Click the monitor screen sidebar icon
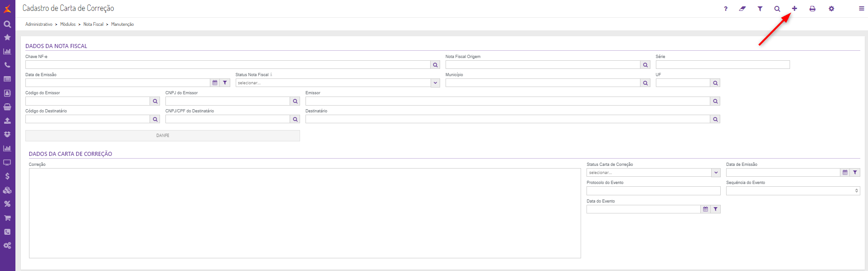Viewport: 868px width, 271px height. [x=7, y=162]
